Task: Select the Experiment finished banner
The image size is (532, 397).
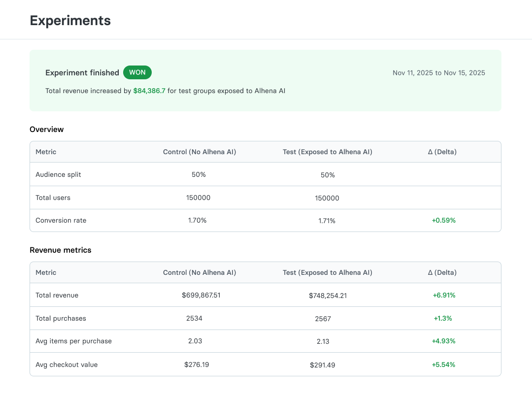Action: click(82, 72)
